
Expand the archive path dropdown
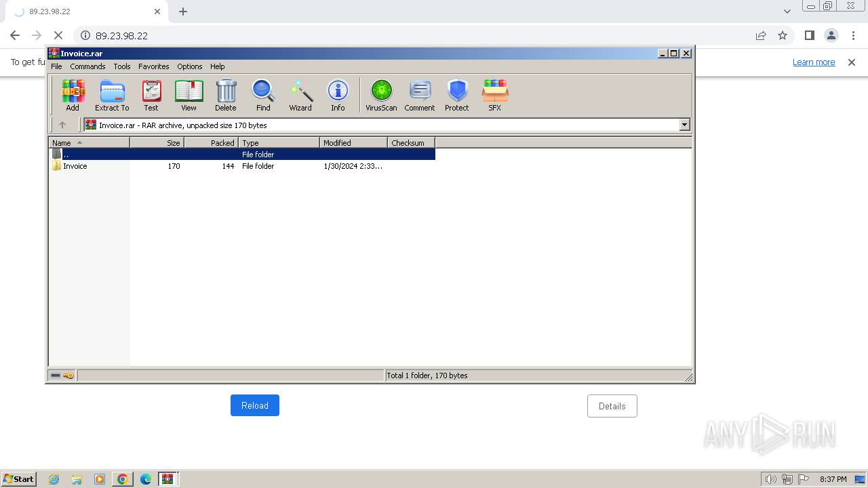click(x=684, y=125)
